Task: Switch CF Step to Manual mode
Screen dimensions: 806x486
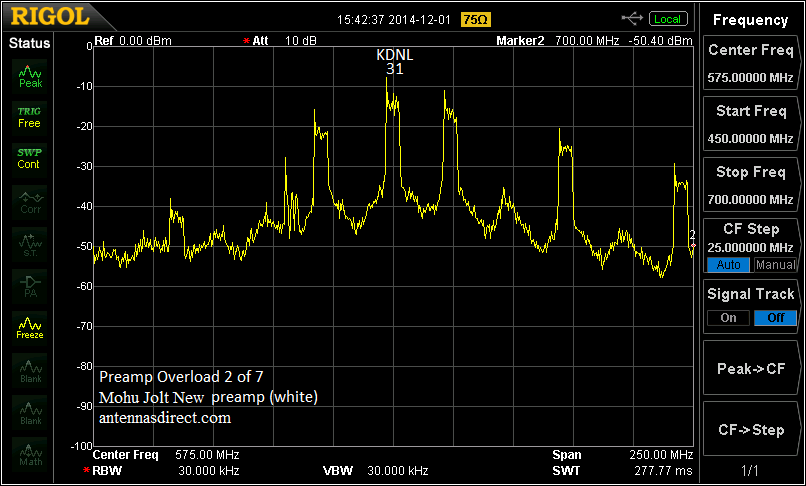Action: pyautogui.click(x=774, y=265)
